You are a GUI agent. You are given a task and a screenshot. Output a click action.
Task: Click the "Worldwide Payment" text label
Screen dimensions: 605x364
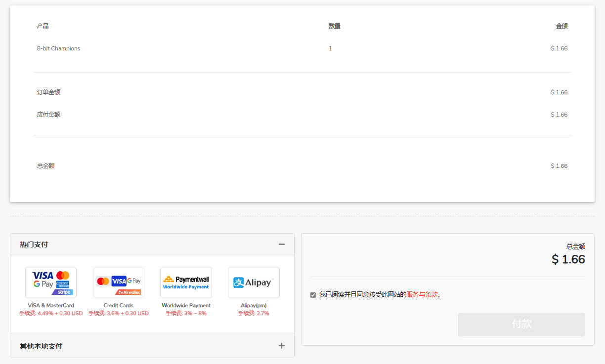(x=186, y=305)
